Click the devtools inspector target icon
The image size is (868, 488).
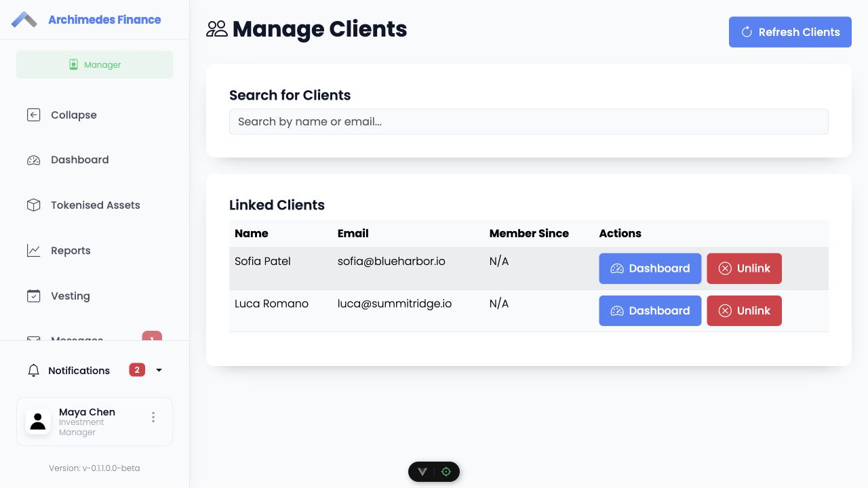pos(446,472)
